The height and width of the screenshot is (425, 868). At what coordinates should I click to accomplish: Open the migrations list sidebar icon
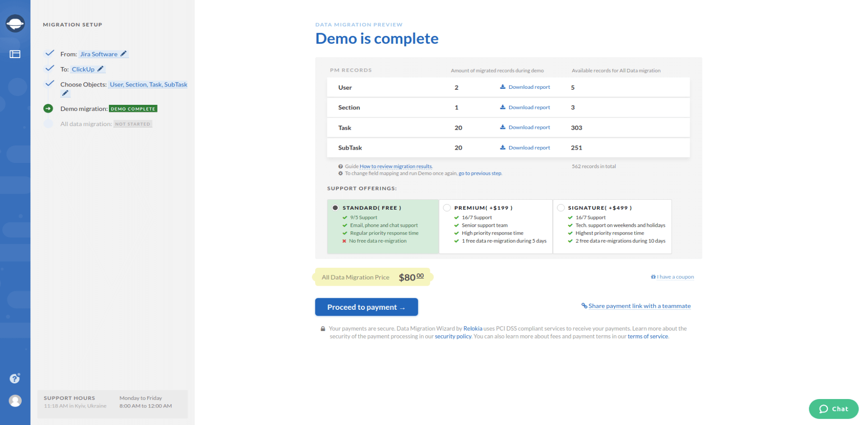coord(15,54)
